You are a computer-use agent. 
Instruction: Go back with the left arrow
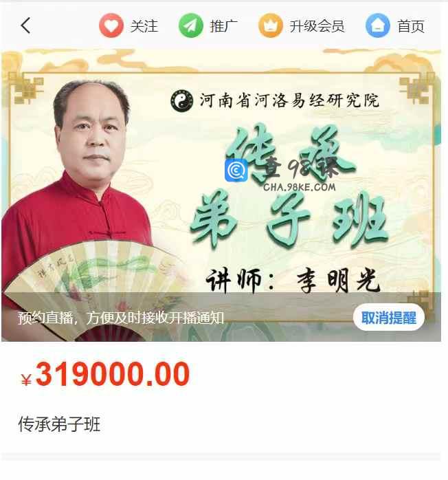tap(25, 25)
